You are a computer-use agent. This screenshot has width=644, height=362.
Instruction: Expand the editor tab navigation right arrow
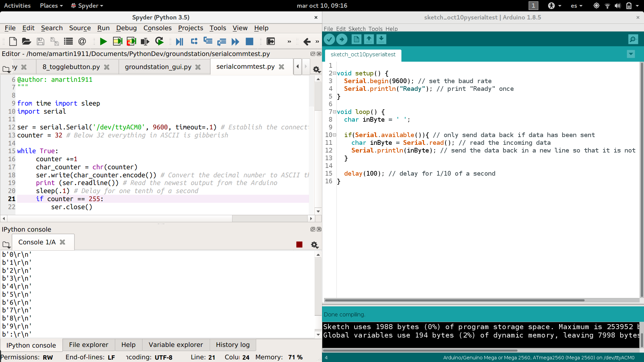pyautogui.click(x=305, y=66)
